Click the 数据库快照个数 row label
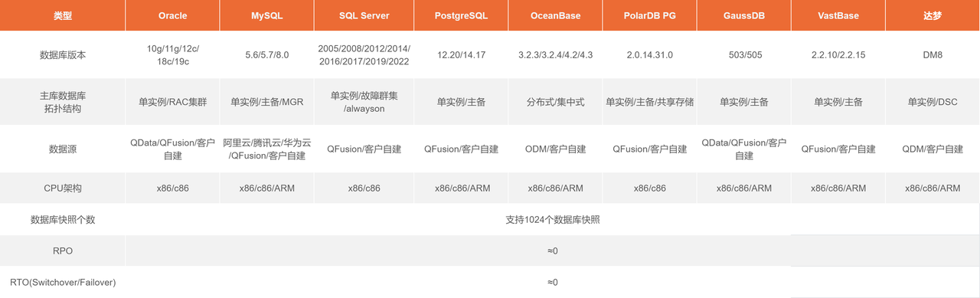Viewport: 980px width, 298px height. point(63,220)
